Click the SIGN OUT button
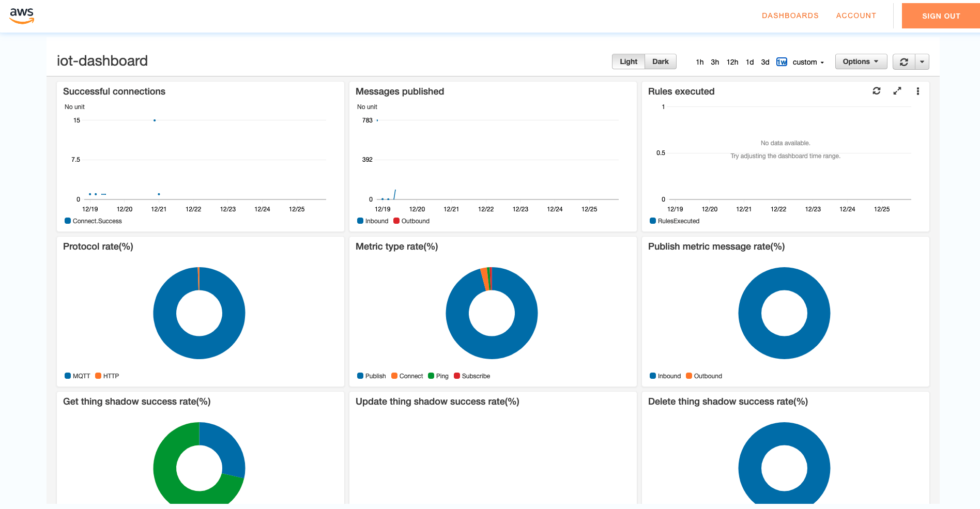 pyautogui.click(x=941, y=16)
